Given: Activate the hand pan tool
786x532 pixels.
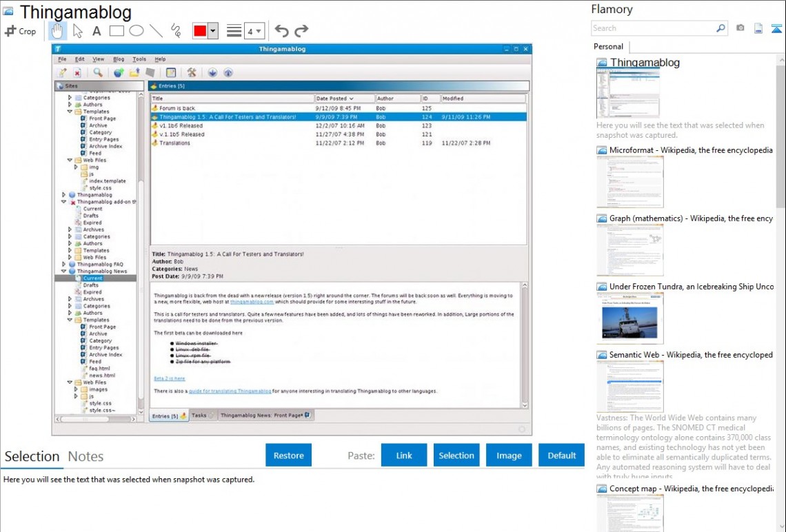Looking at the screenshot, I should tap(57, 31).
